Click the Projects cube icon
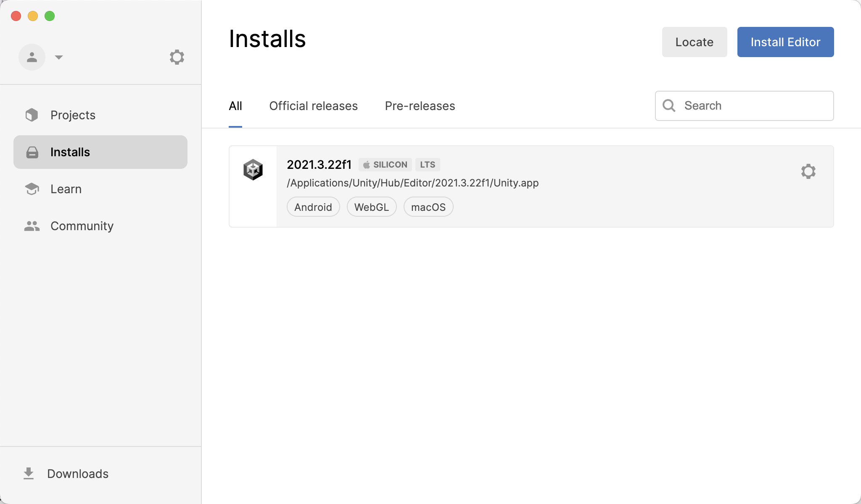The image size is (861, 504). click(x=32, y=115)
